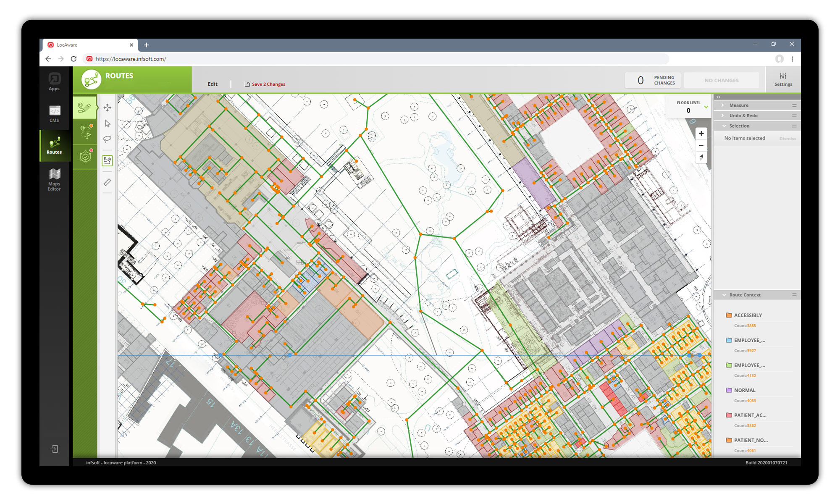Open the Edit menu
840x504 pixels.
coord(213,84)
